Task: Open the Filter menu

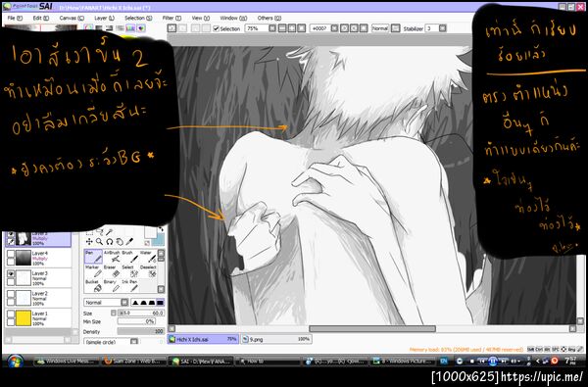Action: point(171,18)
